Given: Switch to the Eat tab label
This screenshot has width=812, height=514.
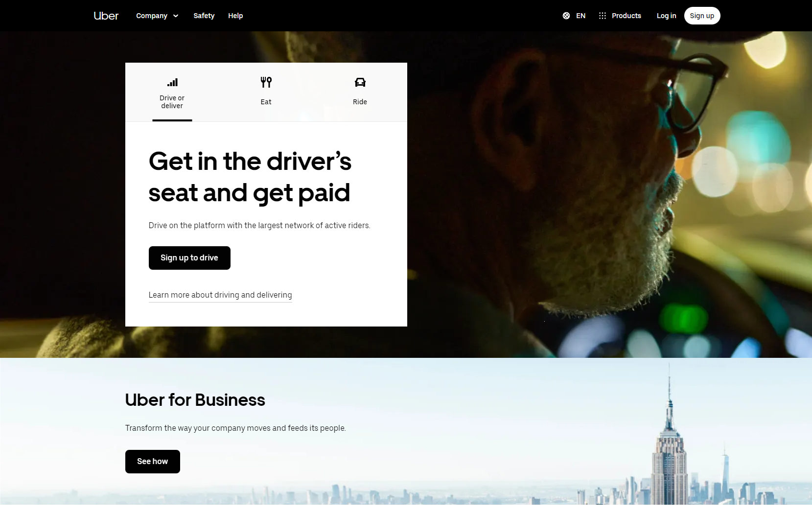Looking at the screenshot, I should click(x=266, y=102).
